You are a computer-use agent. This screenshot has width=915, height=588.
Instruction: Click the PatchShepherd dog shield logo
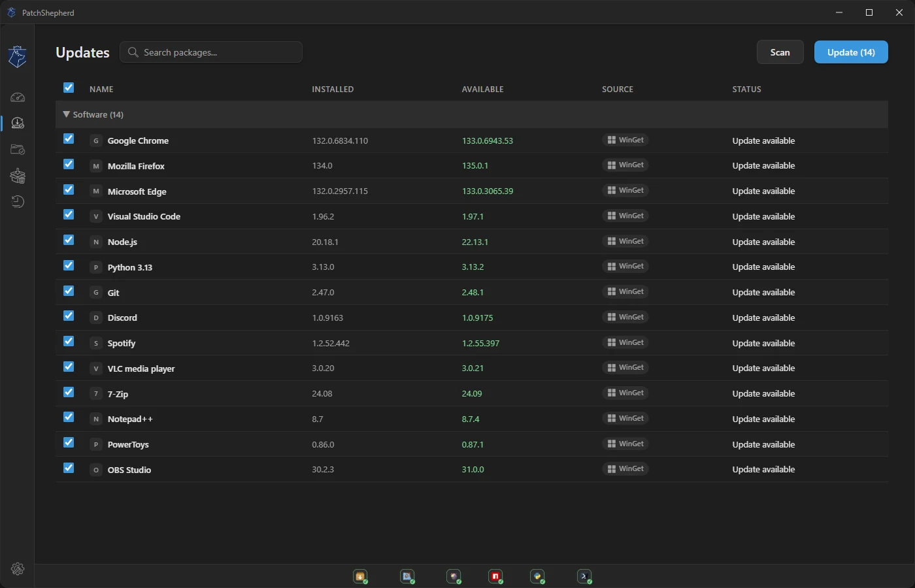[18, 57]
